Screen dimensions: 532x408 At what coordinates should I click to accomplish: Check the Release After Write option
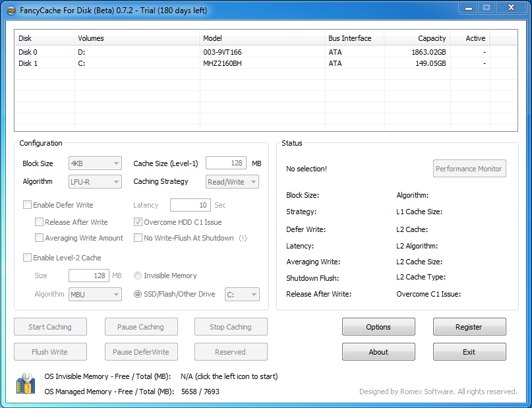(x=40, y=222)
